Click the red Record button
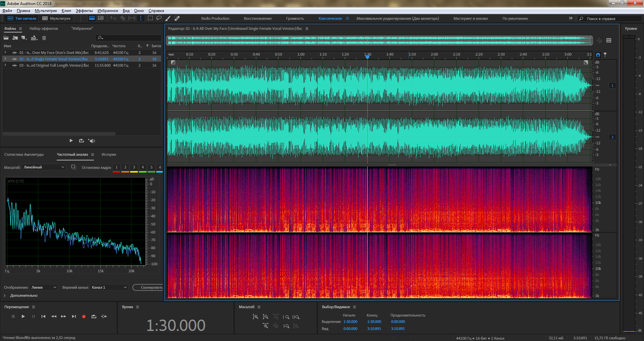644x341 pixels. click(84, 316)
